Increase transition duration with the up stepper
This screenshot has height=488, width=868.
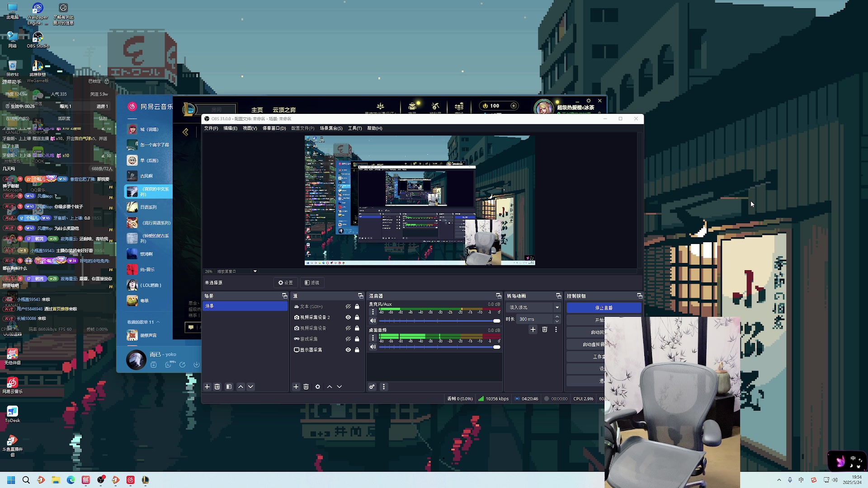557,317
